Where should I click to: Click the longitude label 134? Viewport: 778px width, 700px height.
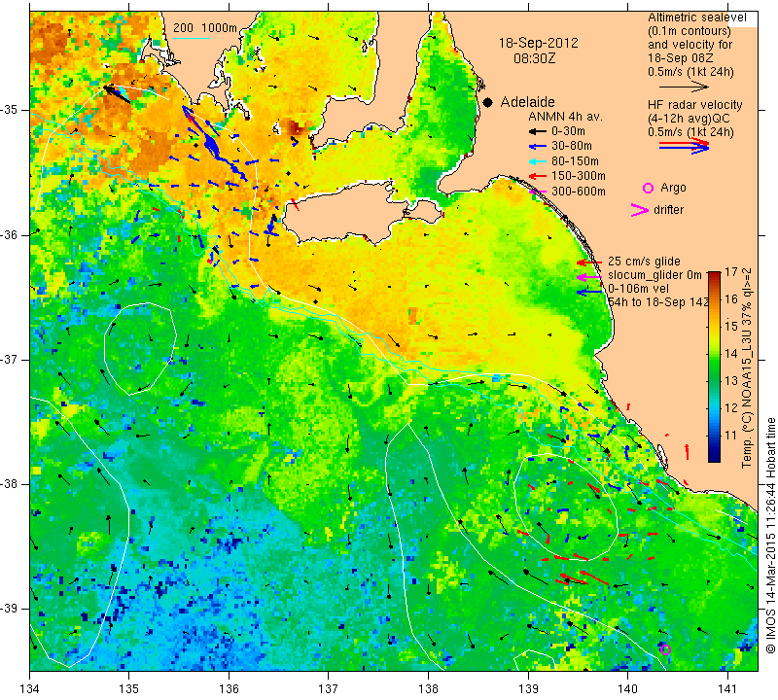tap(30, 689)
